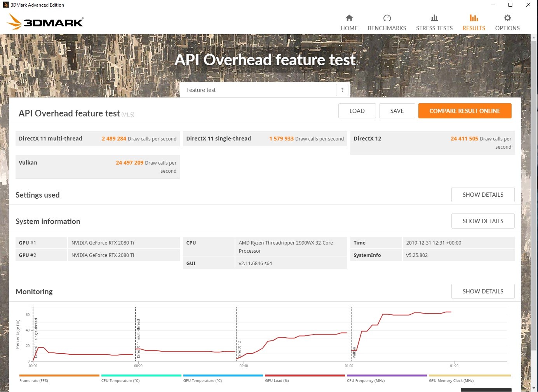This screenshot has width=538, height=392.
Task: Switch to BENCHMARKS tab label
Action: pos(387,28)
